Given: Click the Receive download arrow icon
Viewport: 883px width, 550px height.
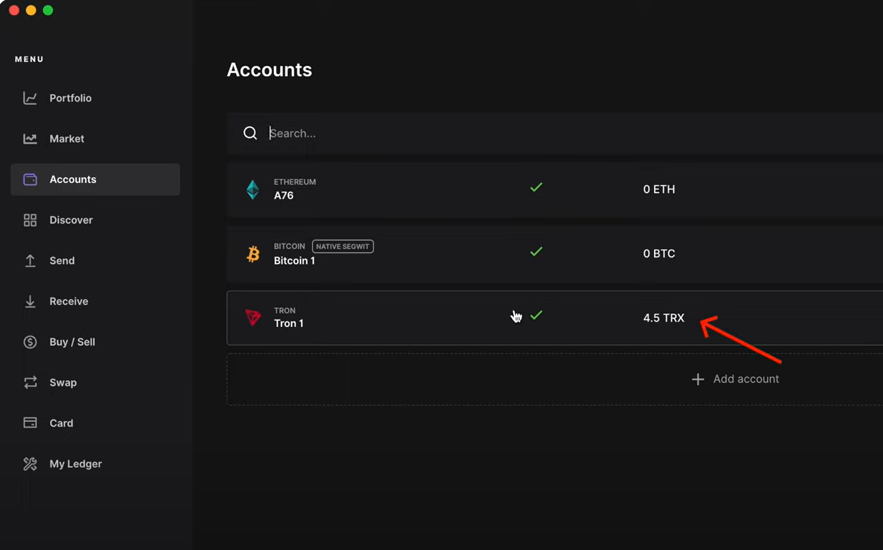Looking at the screenshot, I should pos(30,301).
